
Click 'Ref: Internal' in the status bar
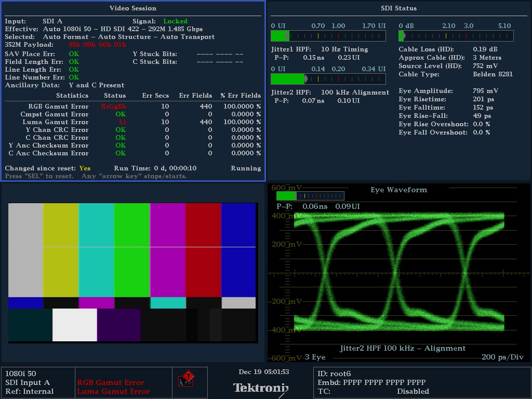click(x=30, y=391)
